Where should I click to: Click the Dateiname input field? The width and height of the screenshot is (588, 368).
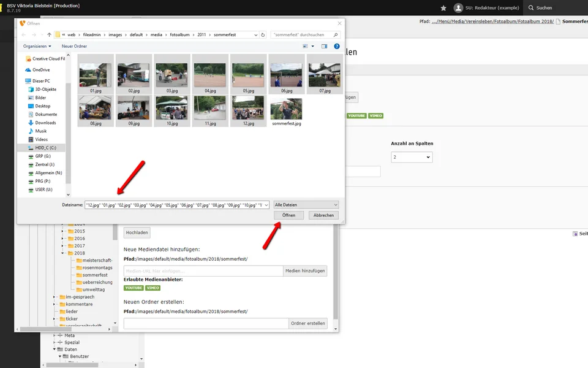coord(177,205)
